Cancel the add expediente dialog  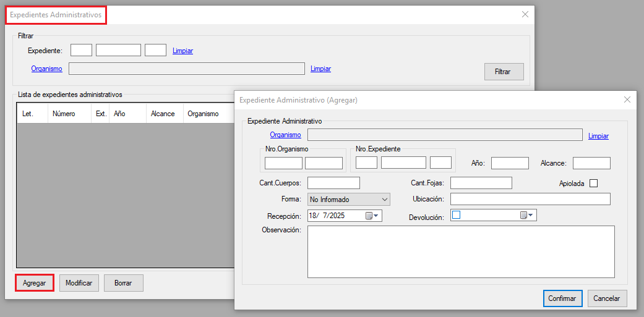(607, 298)
